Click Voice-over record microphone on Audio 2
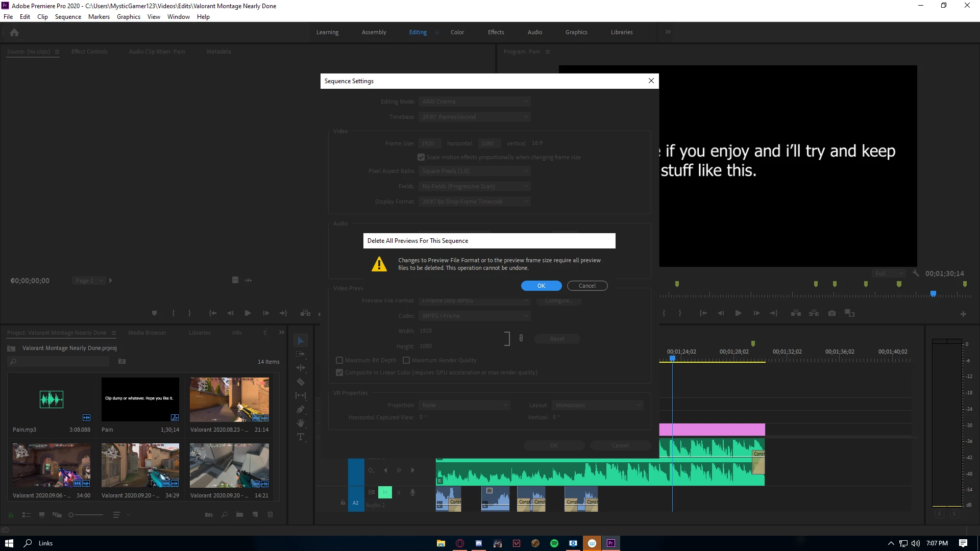980x551 pixels. 412,492
